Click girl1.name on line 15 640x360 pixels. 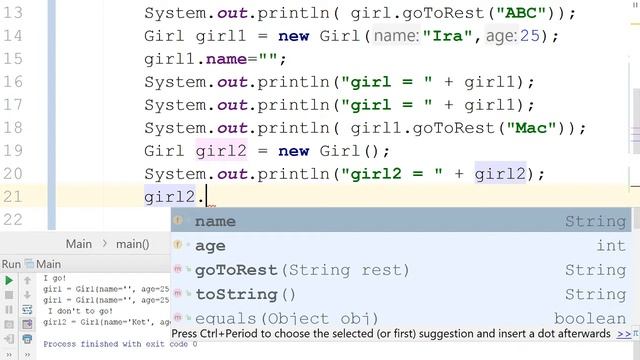tap(195, 59)
